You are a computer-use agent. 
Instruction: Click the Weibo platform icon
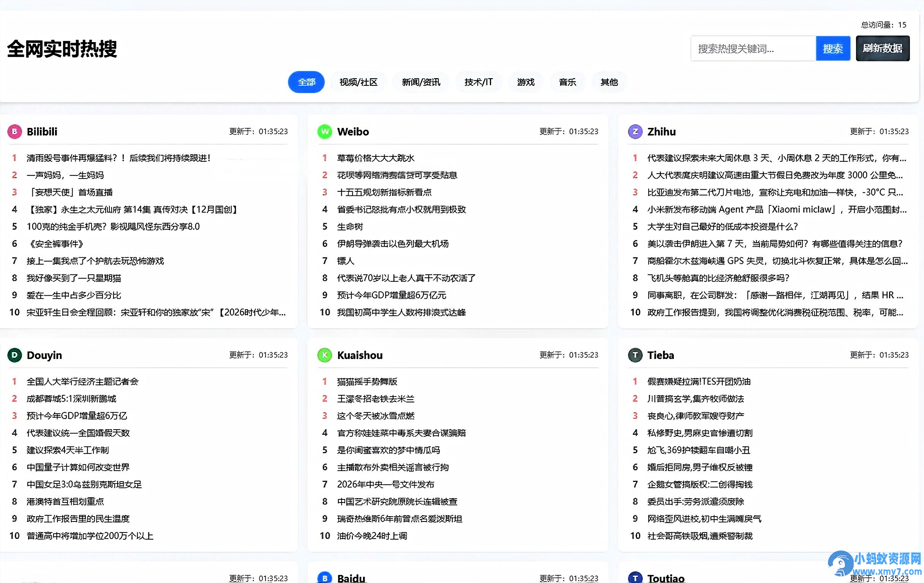pos(324,132)
